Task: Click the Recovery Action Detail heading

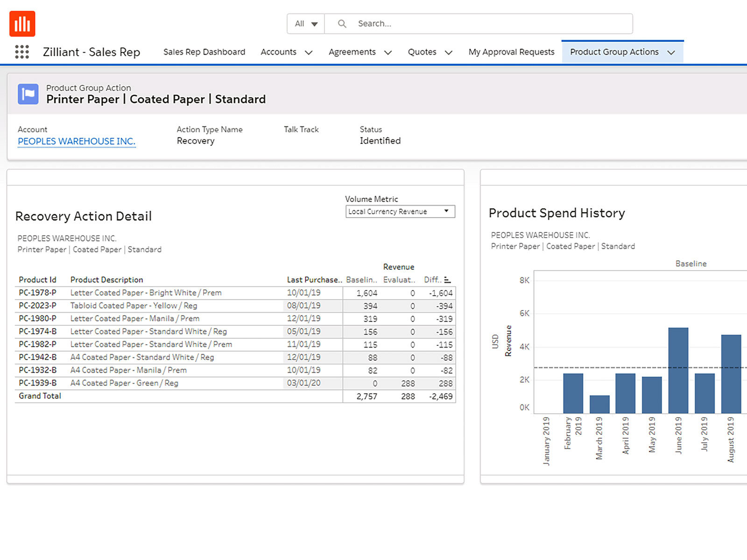Action: 84,216
